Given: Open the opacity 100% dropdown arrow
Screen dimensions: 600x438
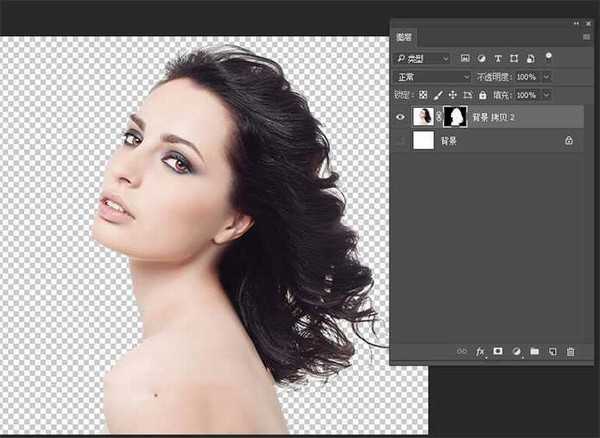Looking at the screenshot, I should [547, 77].
